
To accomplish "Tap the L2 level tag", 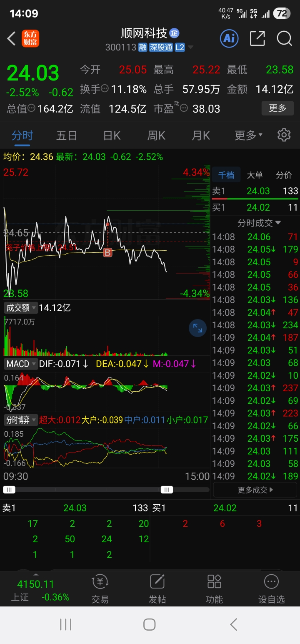I will [180, 48].
